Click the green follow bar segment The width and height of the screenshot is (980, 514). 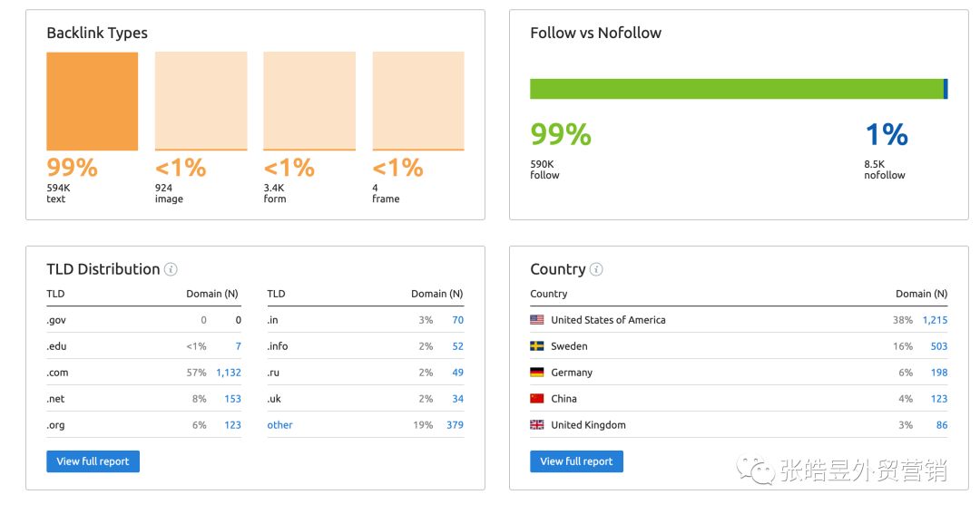point(736,89)
